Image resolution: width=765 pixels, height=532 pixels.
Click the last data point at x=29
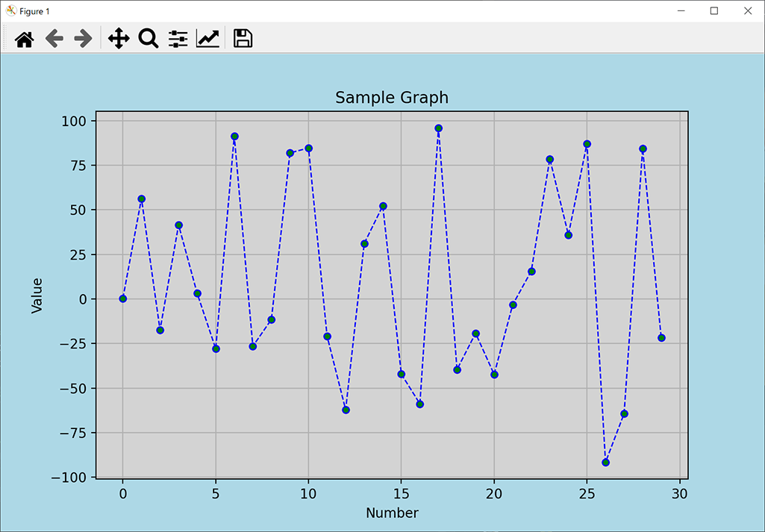pos(661,338)
